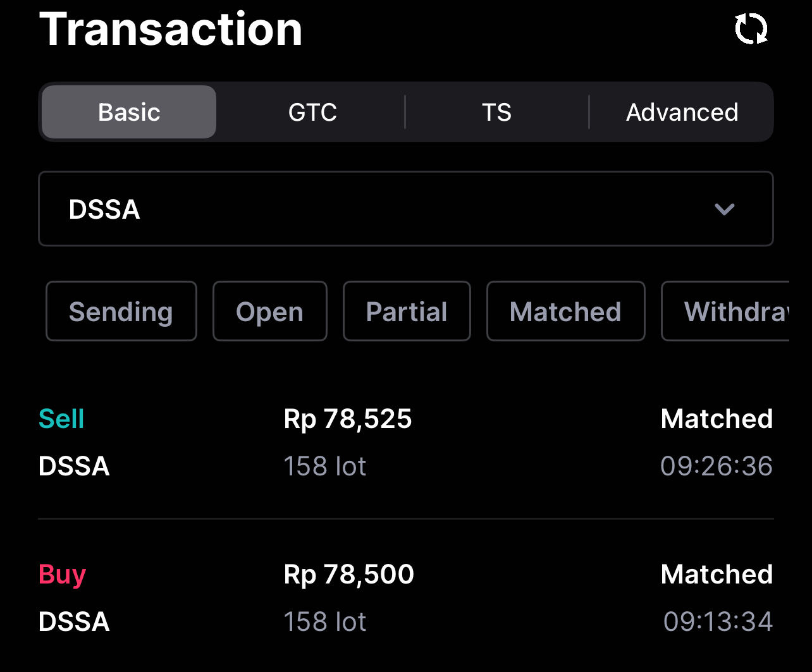
Task: Toggle the Open status filter
Action: click(x=269, y=311)
